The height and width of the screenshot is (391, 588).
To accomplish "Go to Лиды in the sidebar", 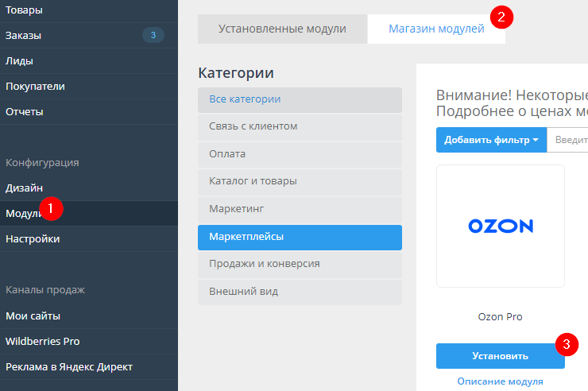I will click(x=88, y=61).
